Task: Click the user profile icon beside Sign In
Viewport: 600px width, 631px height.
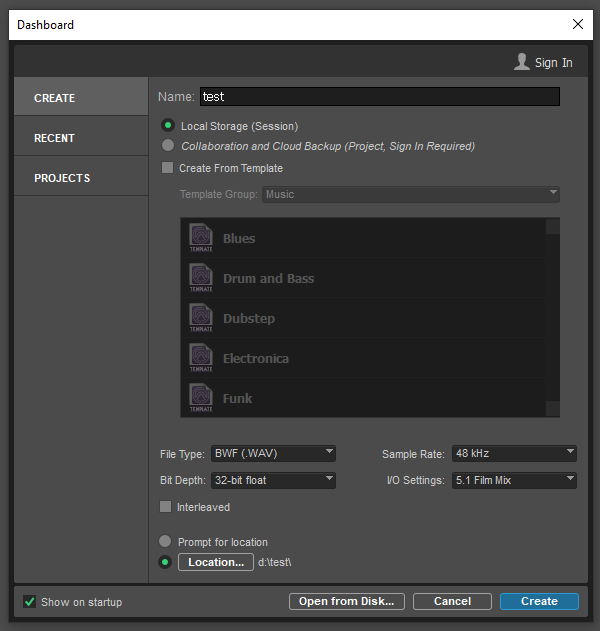Action: pos(522,62)
